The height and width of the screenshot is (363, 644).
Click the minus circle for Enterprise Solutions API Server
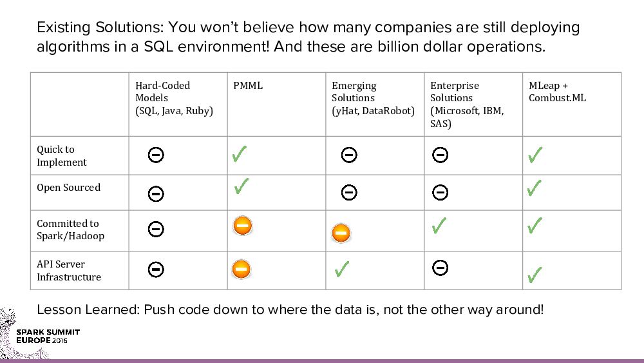click(x=440, y=267)
